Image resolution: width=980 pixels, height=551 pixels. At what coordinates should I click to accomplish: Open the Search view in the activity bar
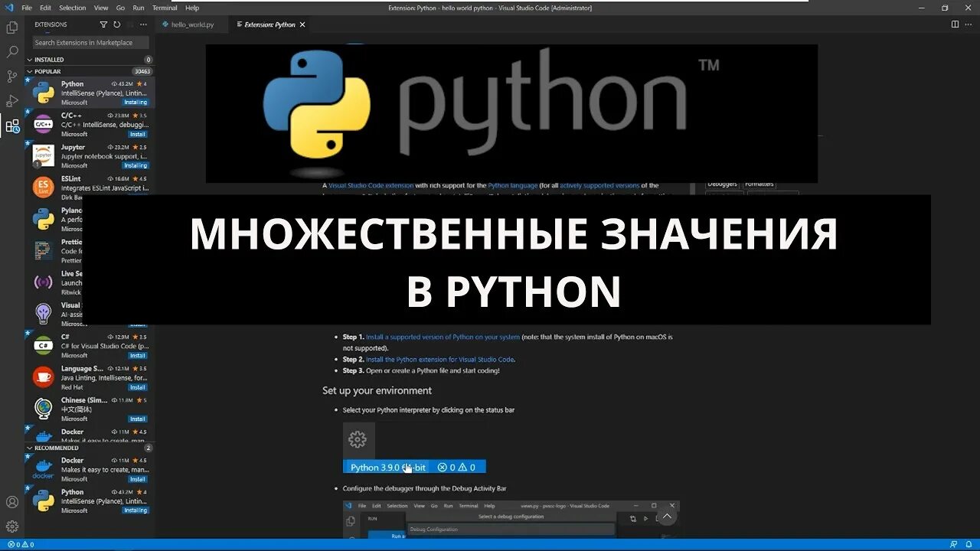coord(12,52)
